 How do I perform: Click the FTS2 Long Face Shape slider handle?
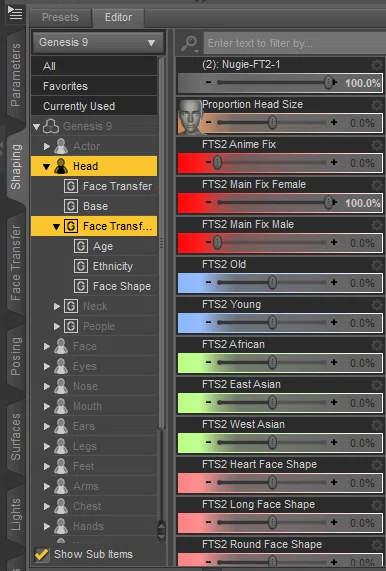click(x=272, y=522)
